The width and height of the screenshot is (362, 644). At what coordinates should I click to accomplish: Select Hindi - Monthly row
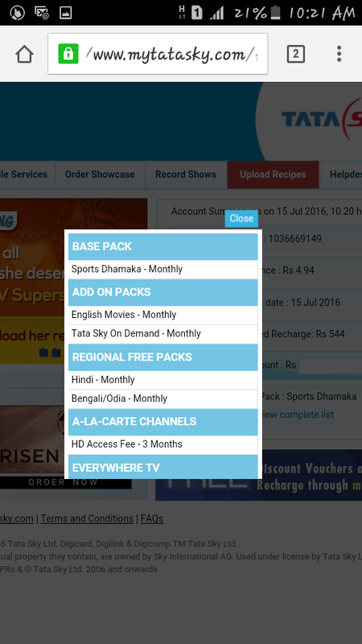click(163, 380)
